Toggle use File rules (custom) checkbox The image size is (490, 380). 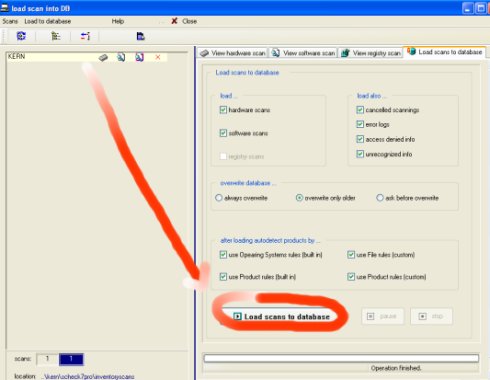pos(351,255)
